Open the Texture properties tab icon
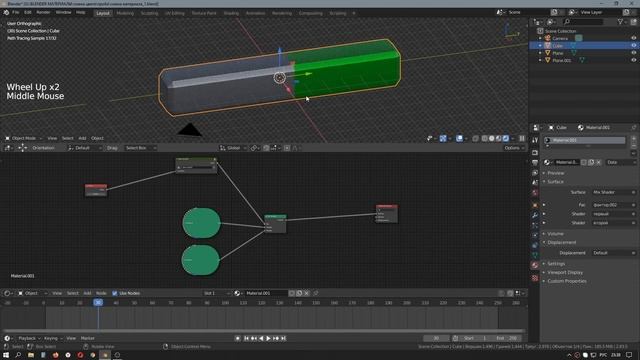Image resolution: width=640 pixels, height=360 pixels. pyautogui.click(x=535, y=278)
